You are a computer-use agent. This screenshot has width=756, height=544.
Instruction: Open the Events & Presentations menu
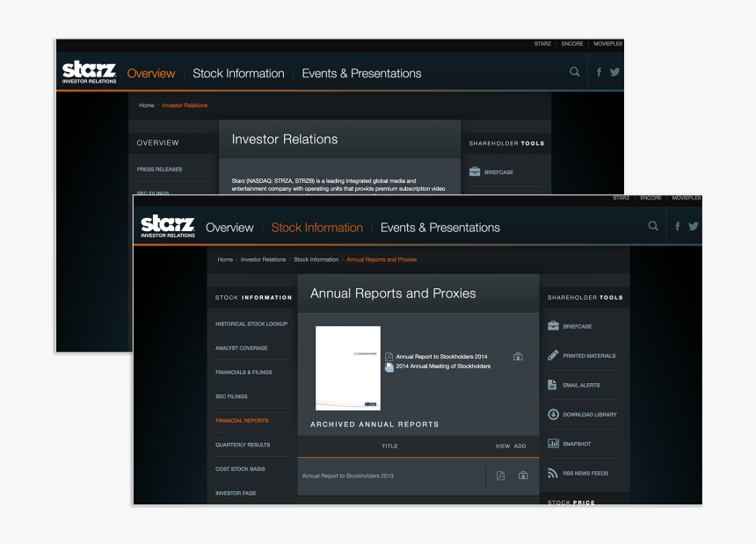(440, 227)
